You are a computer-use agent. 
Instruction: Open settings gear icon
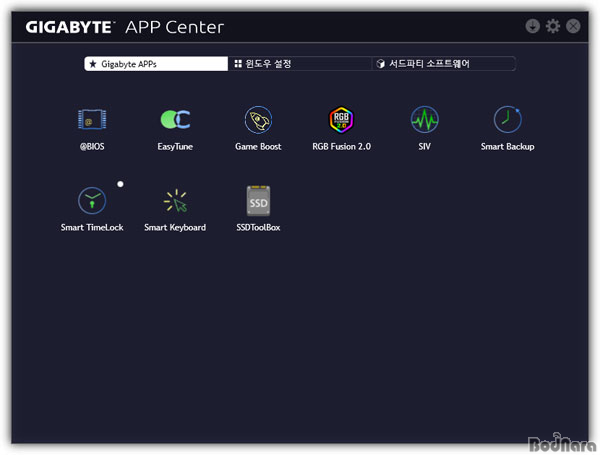click(553, 26)
